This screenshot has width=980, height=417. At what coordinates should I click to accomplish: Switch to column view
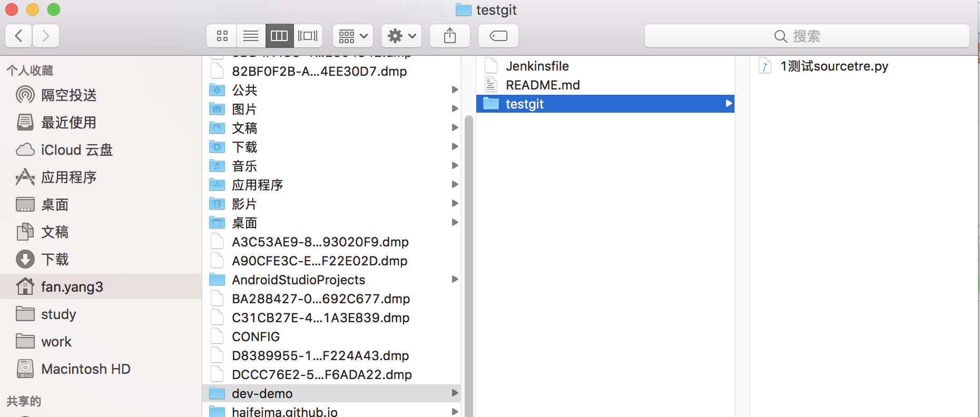279,36
